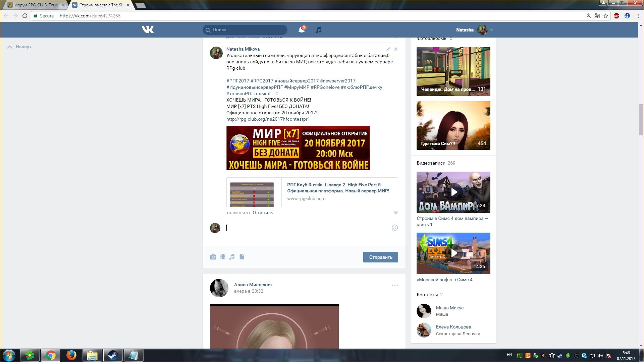Reload the page in Chrome
This screenshot has height=362, width=644.
tap(25, 16)
